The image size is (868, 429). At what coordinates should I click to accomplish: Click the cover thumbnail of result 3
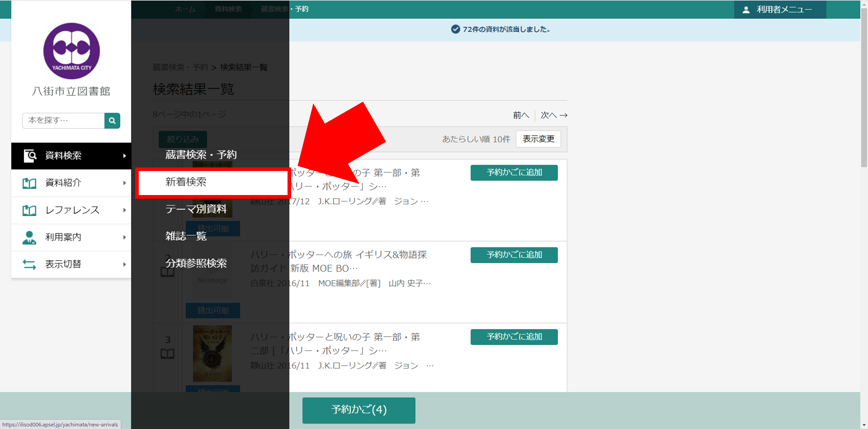point(212,353)
